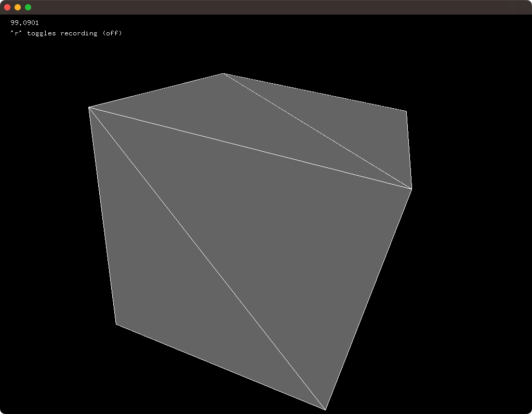This screenshot has height=414, width=532.
Task: Click the lower-left corner vertex of the mesh
Action: [116, 324]
